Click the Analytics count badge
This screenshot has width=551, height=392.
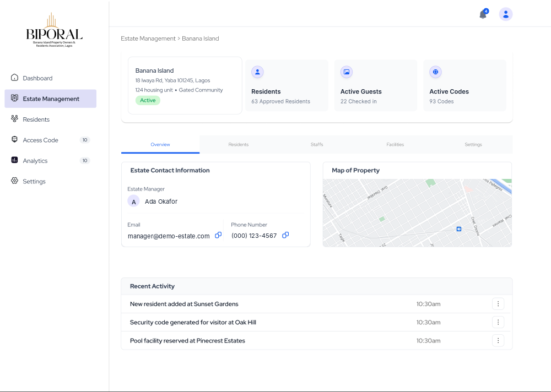pyautogui.click(x=85, y=161)
